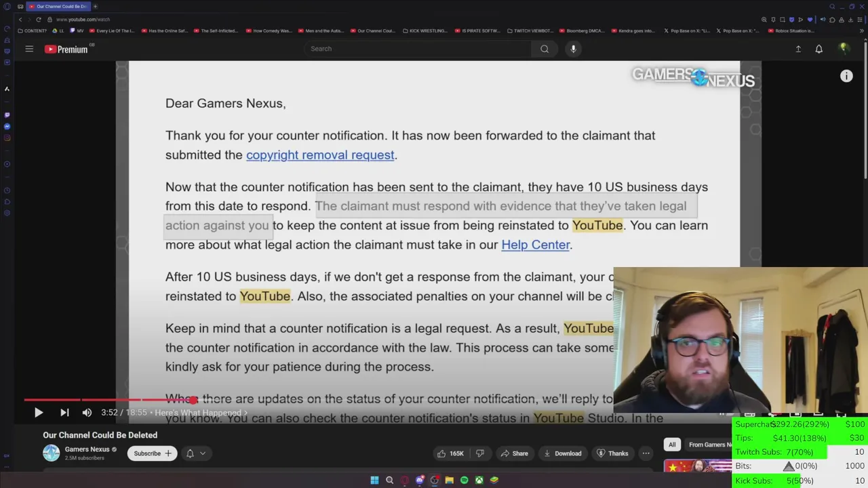Open the YouTube guide hamburger menu

29,49
